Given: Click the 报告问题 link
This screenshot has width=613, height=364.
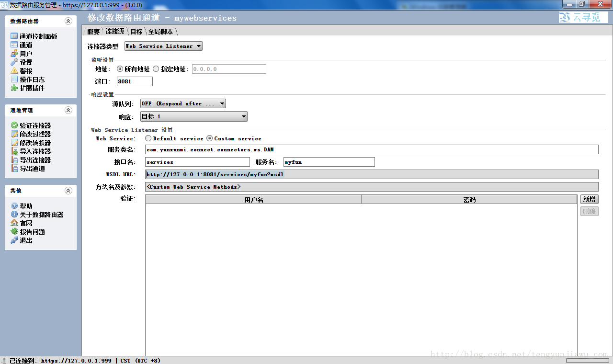Looking at the screenshot, I should pyautogui.click(x=33, y=232).
